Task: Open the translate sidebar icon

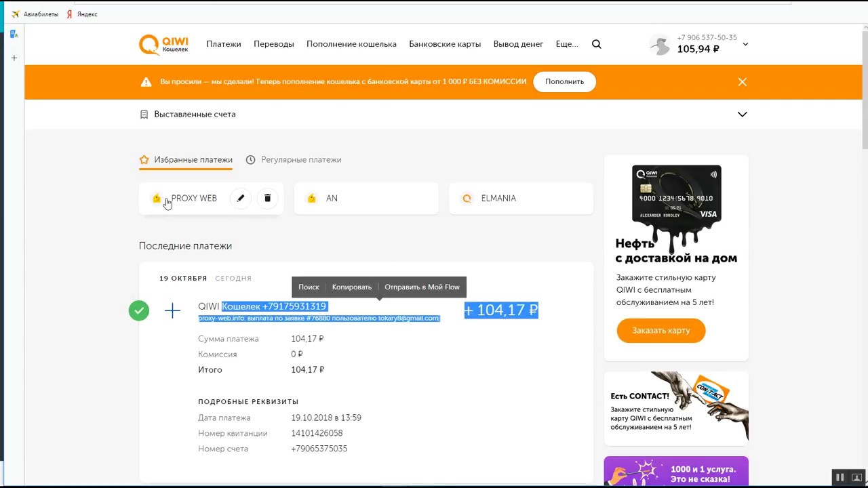Action: click(x=14, y=34)
